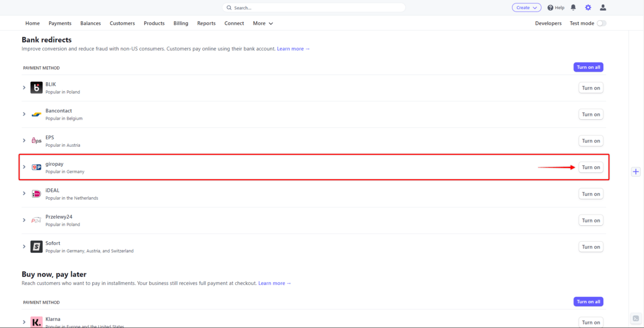Click the 'Popular in Belgium' text
Viewport: 644px width, 328px height.
tap(64, 119)
